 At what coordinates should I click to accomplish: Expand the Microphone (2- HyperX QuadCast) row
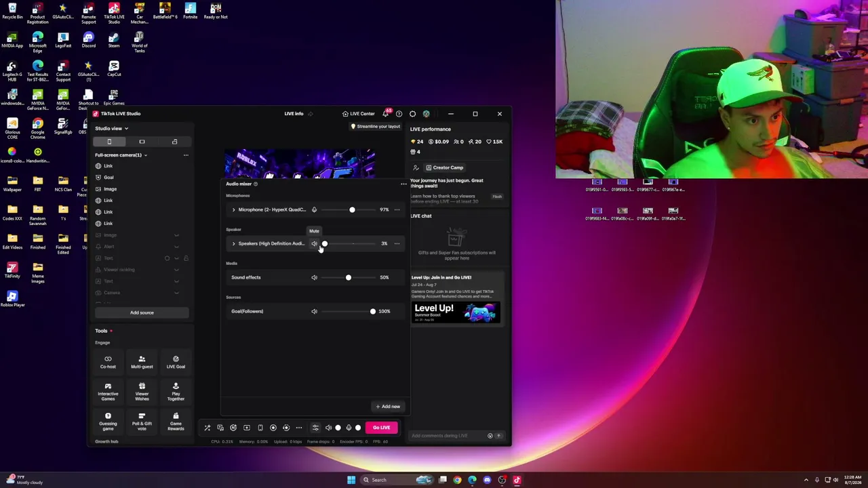[x=233, y=209]
